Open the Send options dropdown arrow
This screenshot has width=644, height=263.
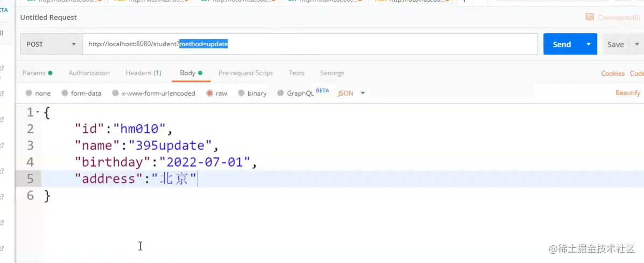[589, 44]
